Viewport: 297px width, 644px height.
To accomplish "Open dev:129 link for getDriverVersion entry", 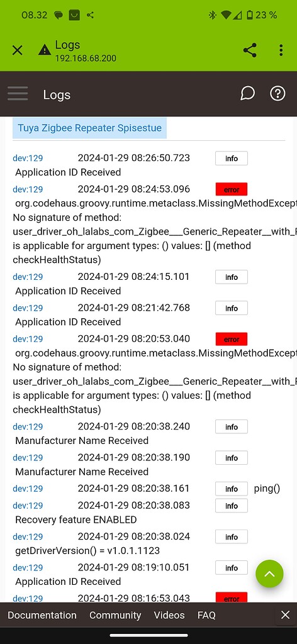I will 28,536.
